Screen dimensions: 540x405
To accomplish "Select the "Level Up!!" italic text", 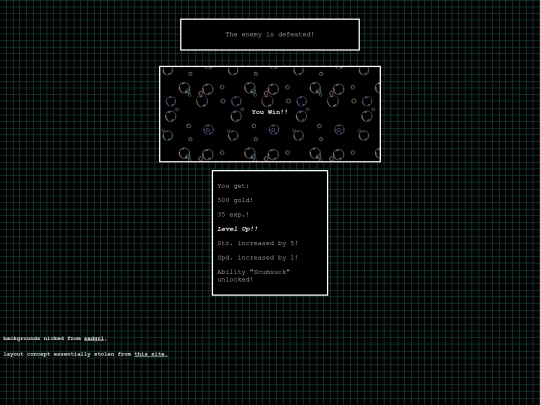I will (237, 229).
